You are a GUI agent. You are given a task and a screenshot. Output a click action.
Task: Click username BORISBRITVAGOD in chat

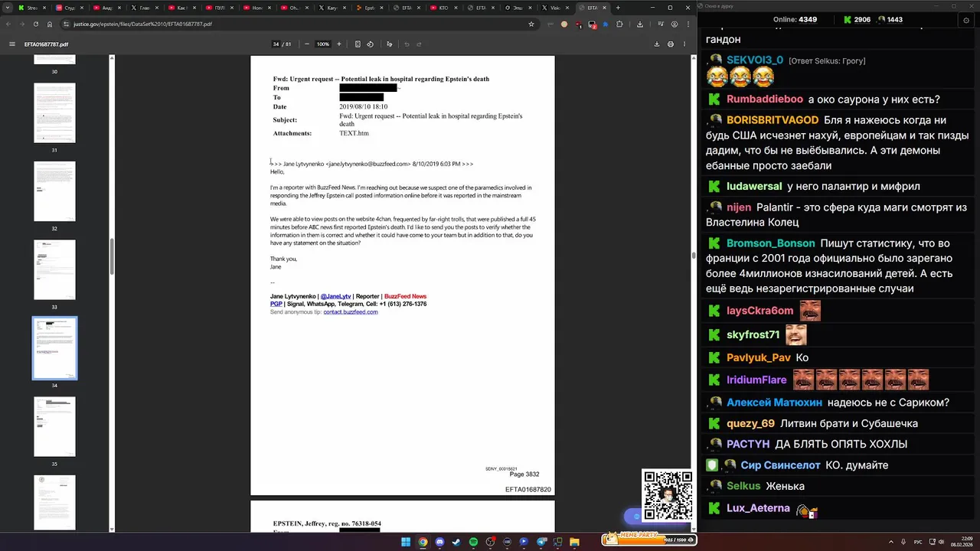[x=773, y=120]
